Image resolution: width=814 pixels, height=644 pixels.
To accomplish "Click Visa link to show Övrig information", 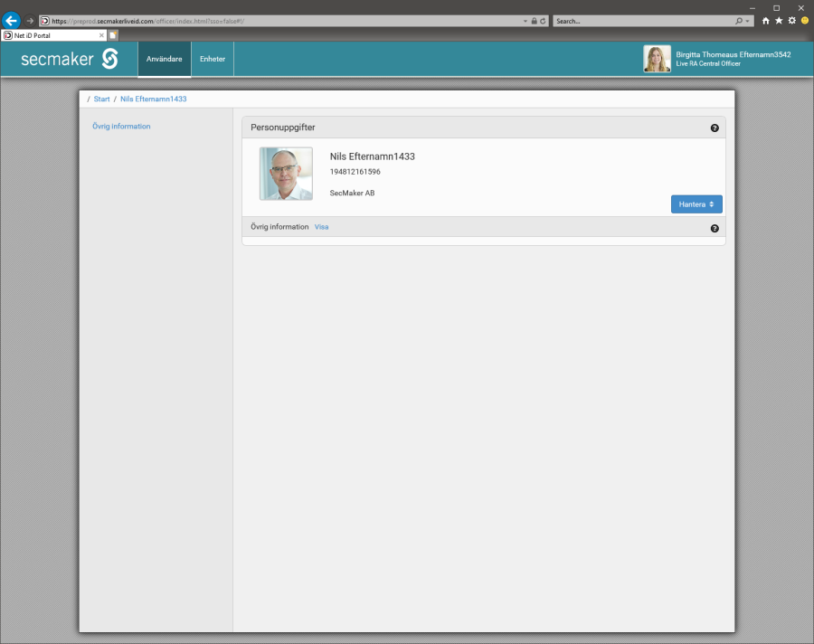I will pos(321,227).
